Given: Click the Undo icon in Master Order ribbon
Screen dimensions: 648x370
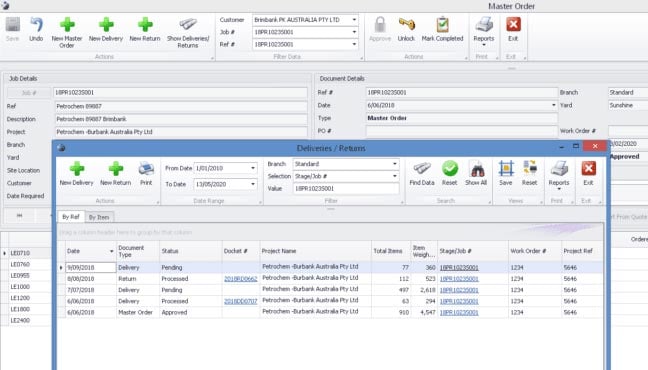Looking at the screenshot, I should pos(36,25).
